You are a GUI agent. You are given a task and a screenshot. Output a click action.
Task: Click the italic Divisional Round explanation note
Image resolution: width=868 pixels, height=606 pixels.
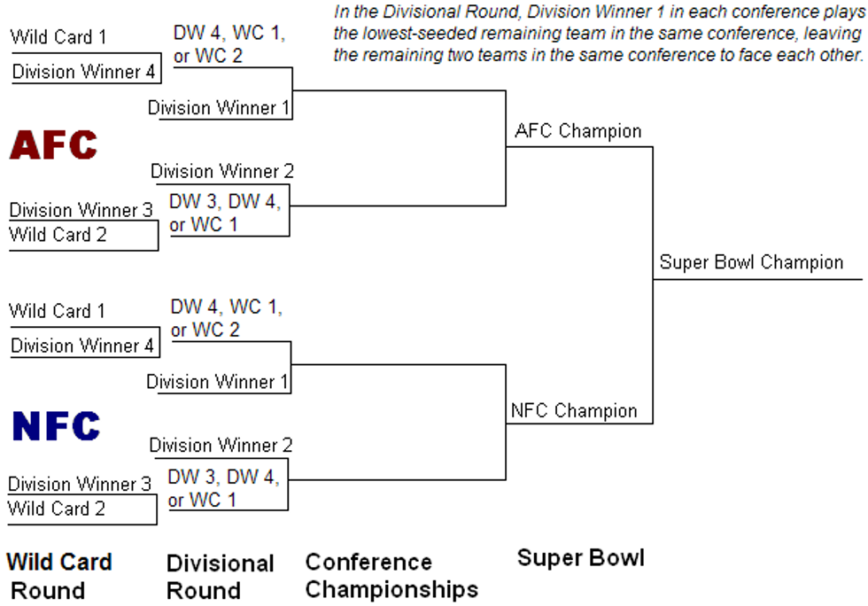click(x=598, y=34)
